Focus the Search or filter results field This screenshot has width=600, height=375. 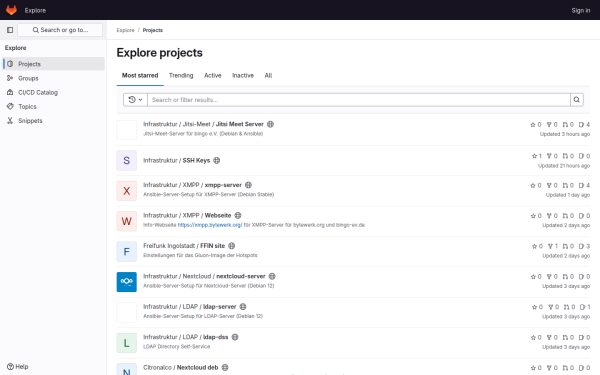359,100
